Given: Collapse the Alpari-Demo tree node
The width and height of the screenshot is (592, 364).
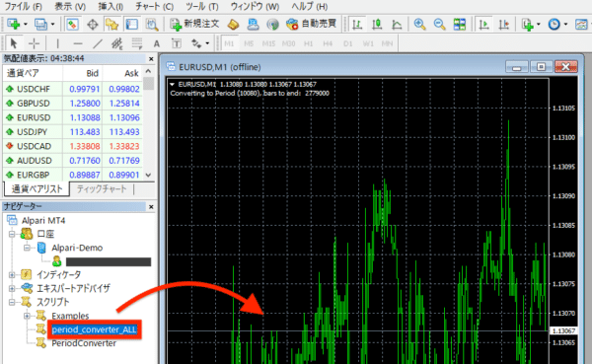Looking at the screenshot, I should coord(27,248).
